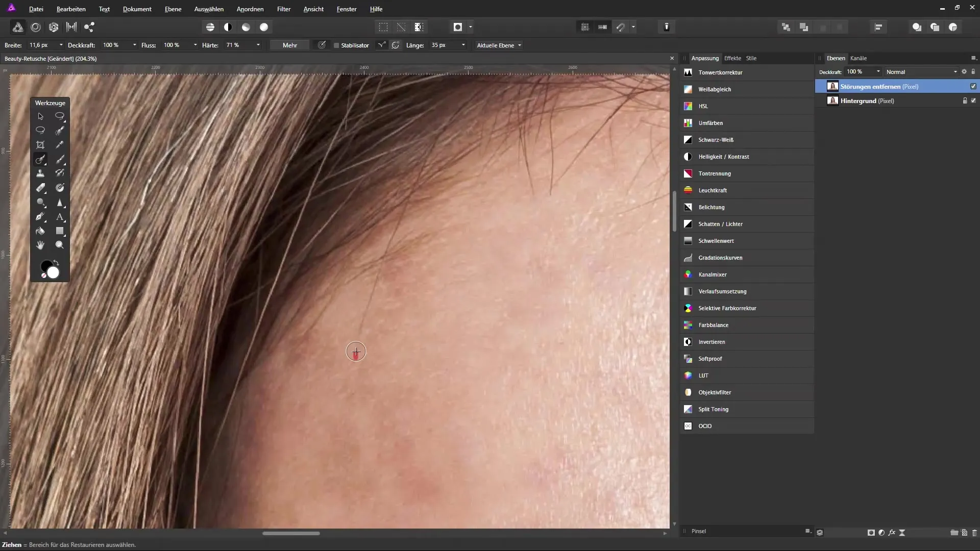Add a Gradationskurven adjustment

[x=747, y=258]
